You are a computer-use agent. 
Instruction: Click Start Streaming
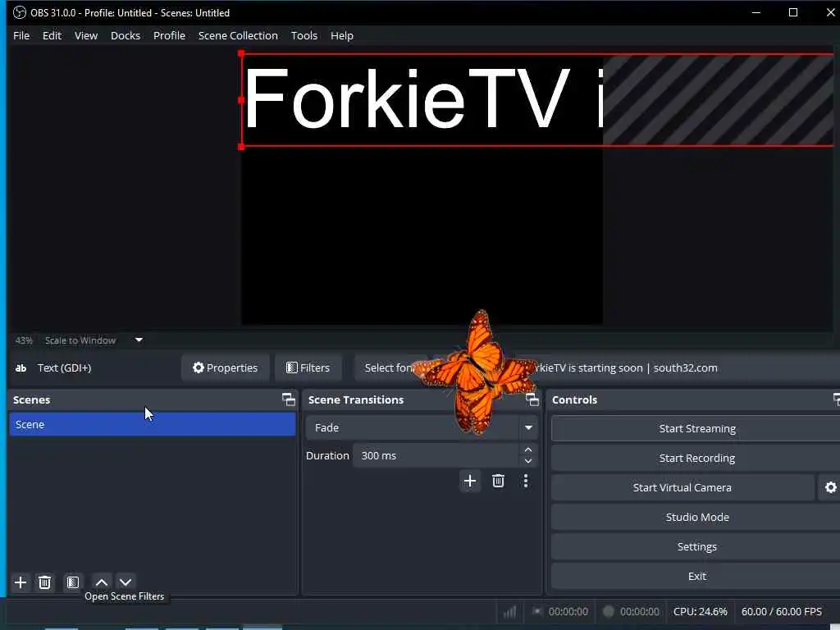pos(696,428)
